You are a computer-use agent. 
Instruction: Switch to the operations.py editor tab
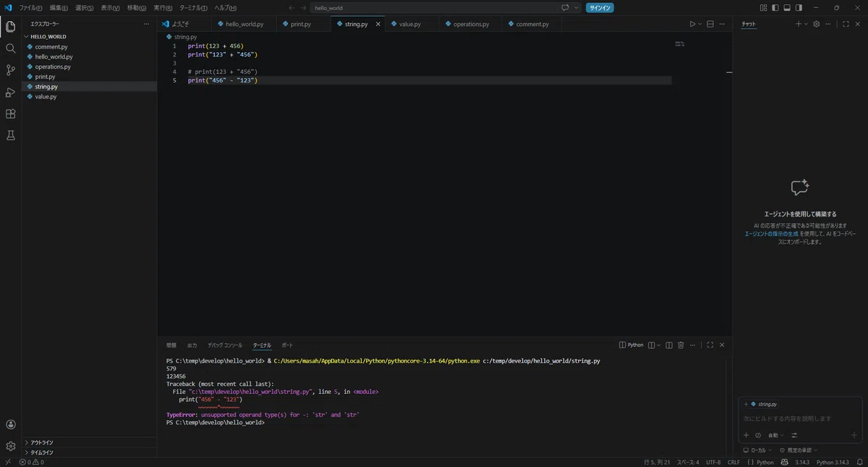tap(471, 24)
